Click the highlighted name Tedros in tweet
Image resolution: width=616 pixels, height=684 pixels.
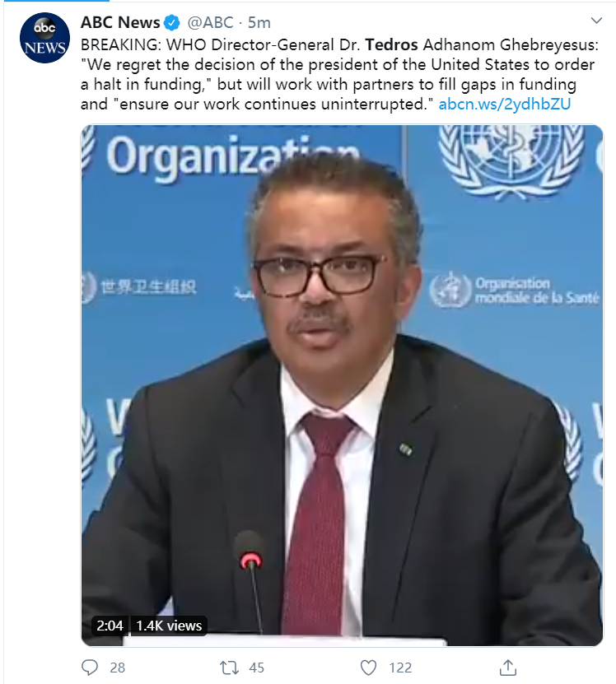point(392,44)
